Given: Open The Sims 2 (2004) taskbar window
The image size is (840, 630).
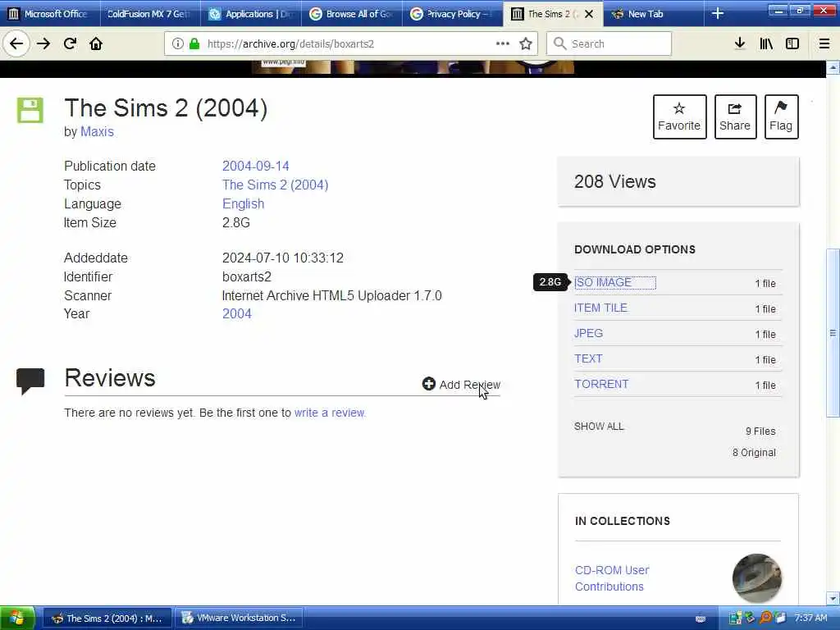Looking at the screenshot, I should (107, 619).
